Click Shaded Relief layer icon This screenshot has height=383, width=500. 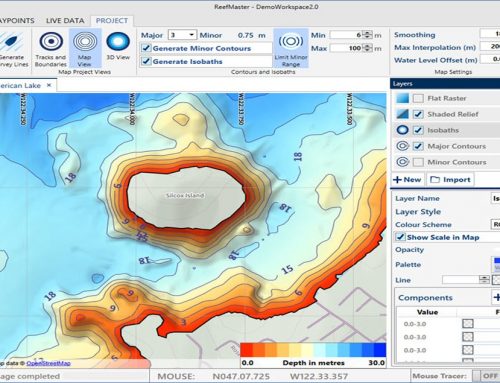click(x=402, y=114)
